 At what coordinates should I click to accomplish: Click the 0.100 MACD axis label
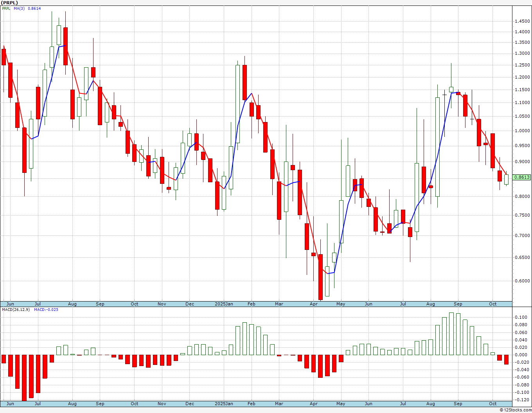(521, 317)
